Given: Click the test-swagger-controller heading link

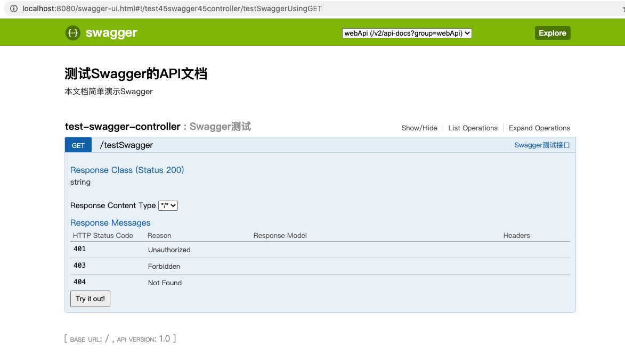Looking at the screenshot, I should 123,127.
